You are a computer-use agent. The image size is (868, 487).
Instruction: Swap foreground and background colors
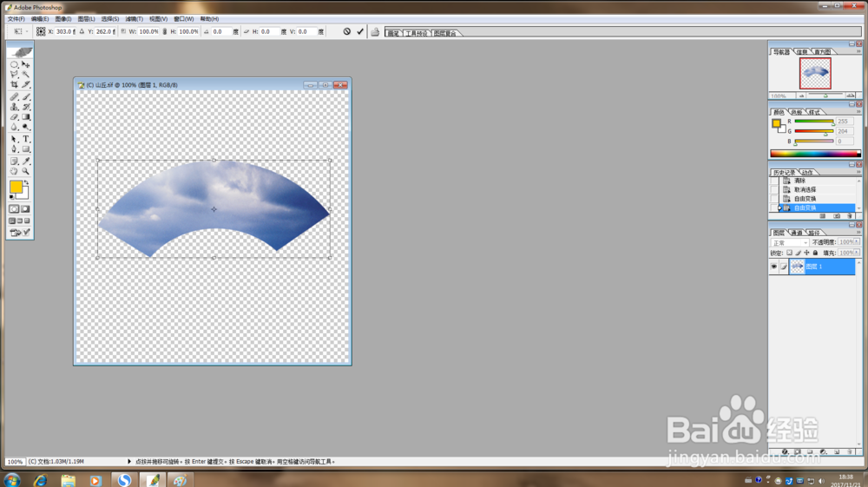tap(26, 182)
